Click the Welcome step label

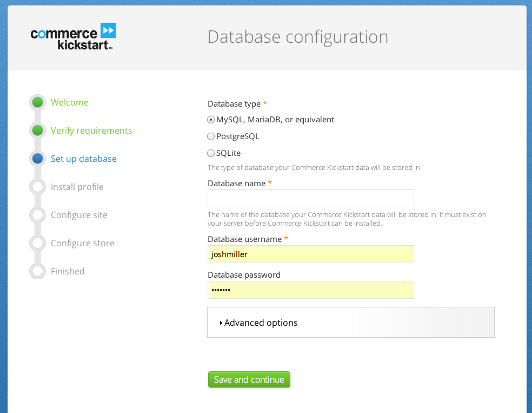[70, 102]
